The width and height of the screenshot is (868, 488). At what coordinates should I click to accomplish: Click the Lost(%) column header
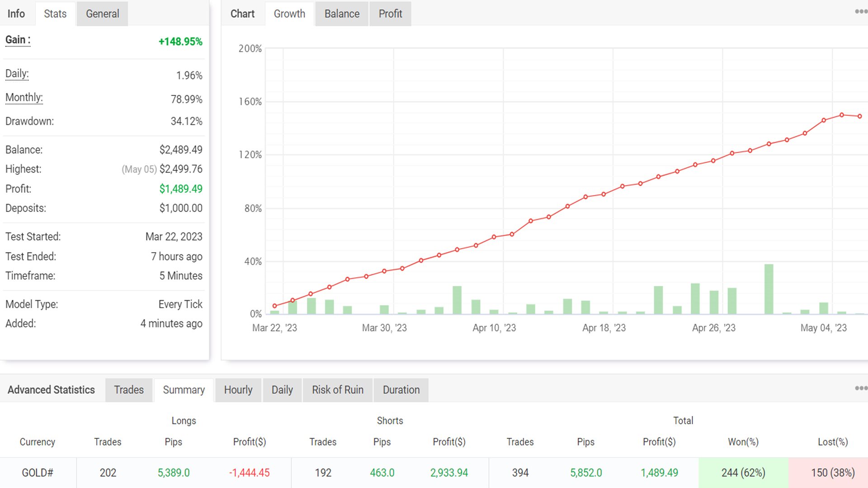833,442
